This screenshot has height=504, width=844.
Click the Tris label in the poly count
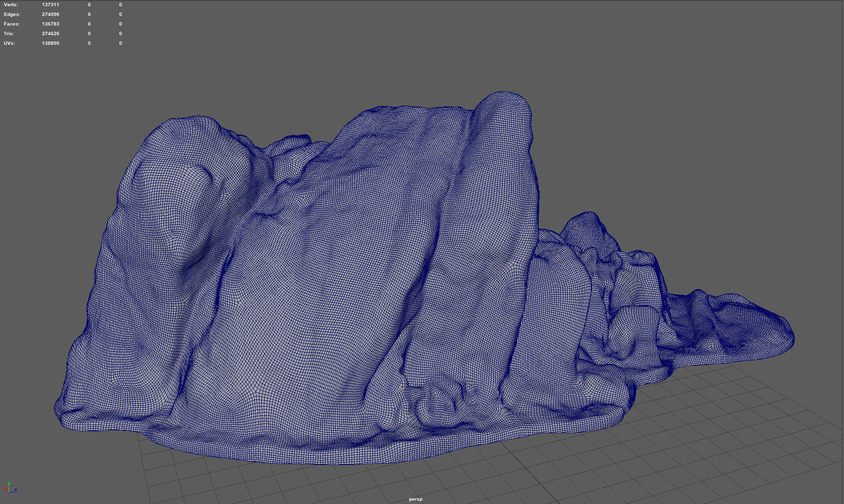coord(9,34)
